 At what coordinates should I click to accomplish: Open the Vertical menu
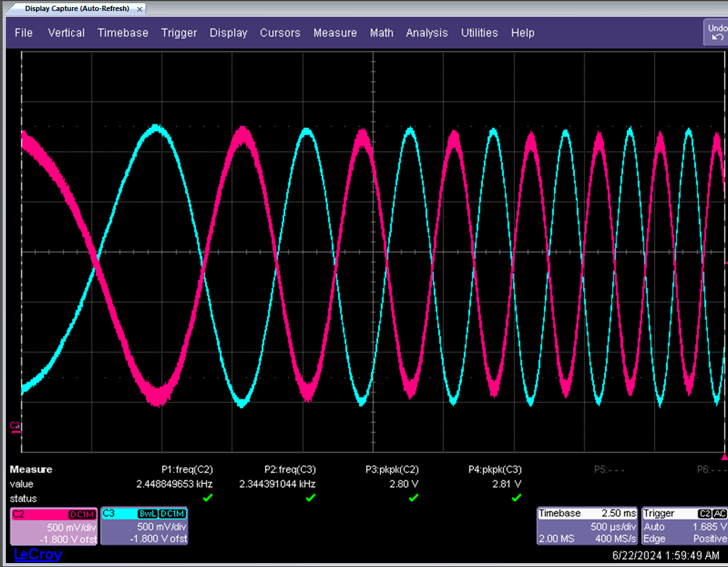point(66,33)
